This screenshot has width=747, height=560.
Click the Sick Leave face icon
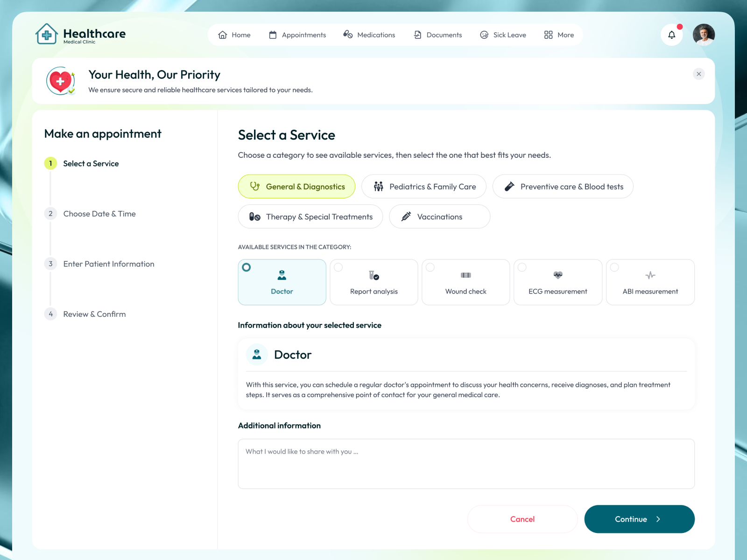coord(484,35)
